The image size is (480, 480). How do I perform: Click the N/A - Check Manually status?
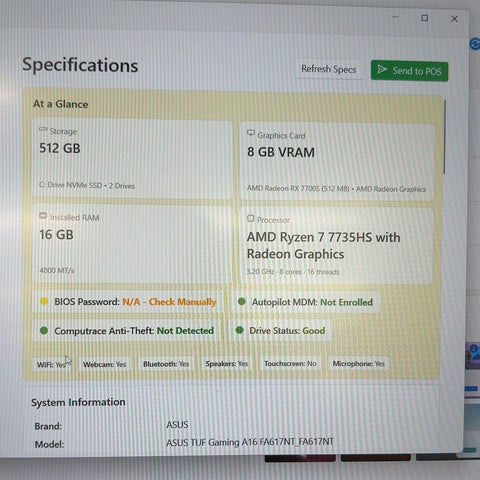pyautogui.click(x=169, y=302)
